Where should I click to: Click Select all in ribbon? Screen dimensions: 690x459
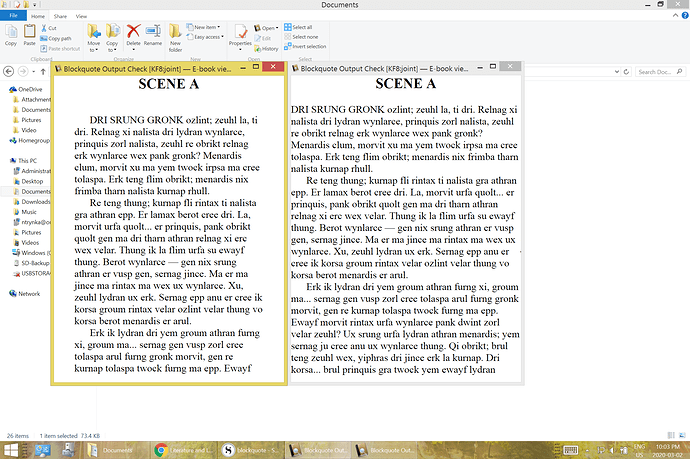[298, 27]
